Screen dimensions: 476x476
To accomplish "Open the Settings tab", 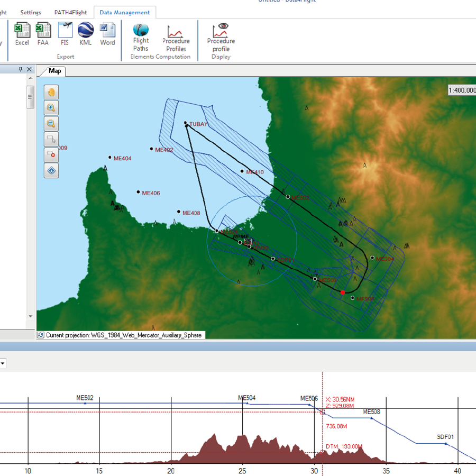I will [30, 12].
